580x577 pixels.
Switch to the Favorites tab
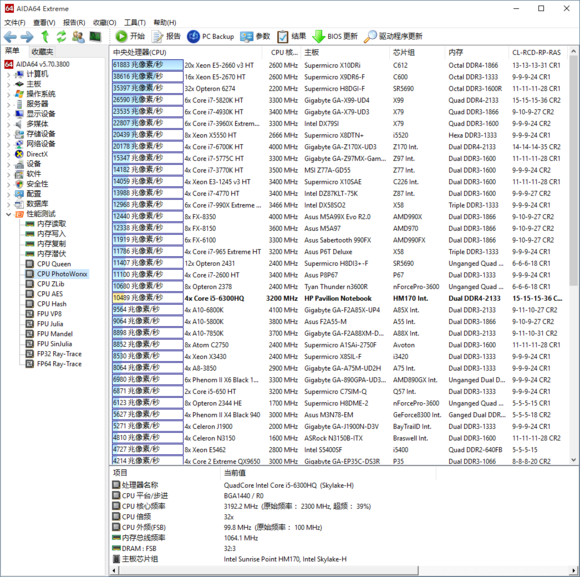[x=42, y=52]
